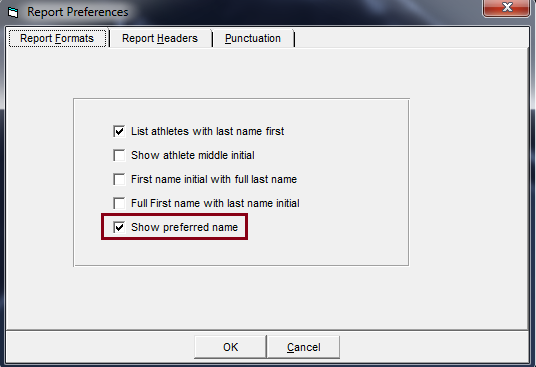Open the Punctuation tab
This screenshot has width=536, height=367.
pos(253,38)
